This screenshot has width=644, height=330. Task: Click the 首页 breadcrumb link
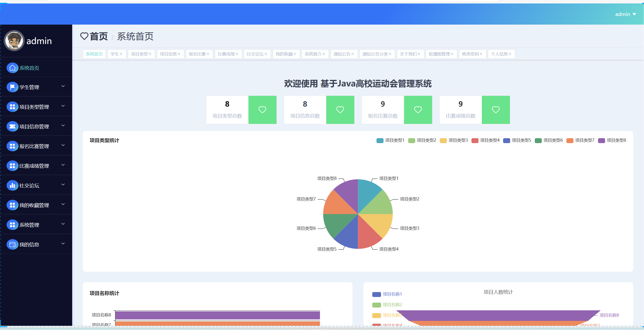(x=99, y=37)
